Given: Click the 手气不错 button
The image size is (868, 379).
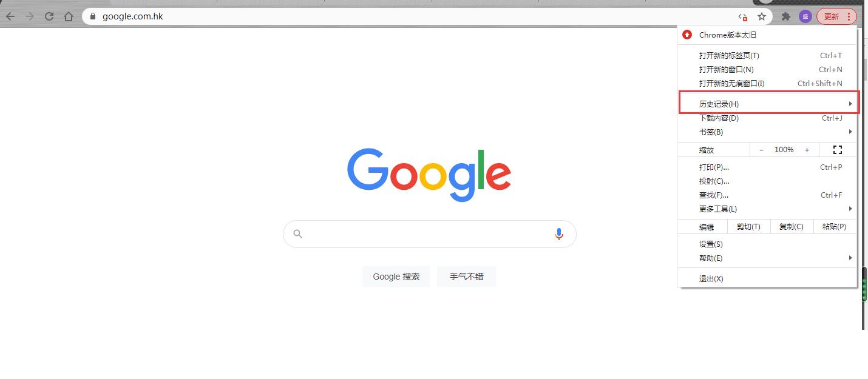Looking at the screenshot, I should coord(467,277).
